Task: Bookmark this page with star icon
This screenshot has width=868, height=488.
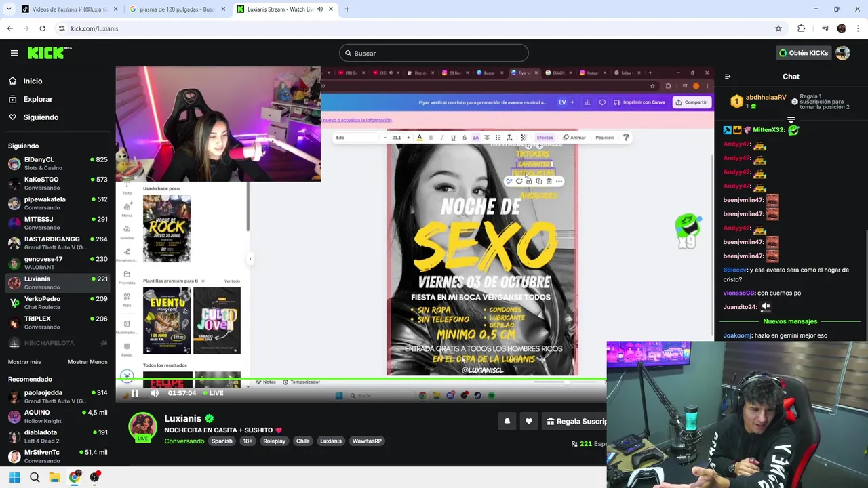Action: tap(778, 28)
